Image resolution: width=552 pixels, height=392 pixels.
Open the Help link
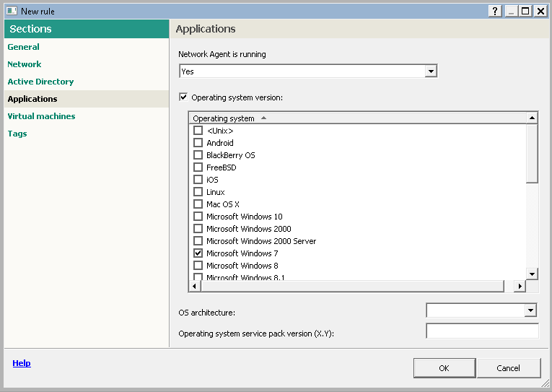point(22,363)
